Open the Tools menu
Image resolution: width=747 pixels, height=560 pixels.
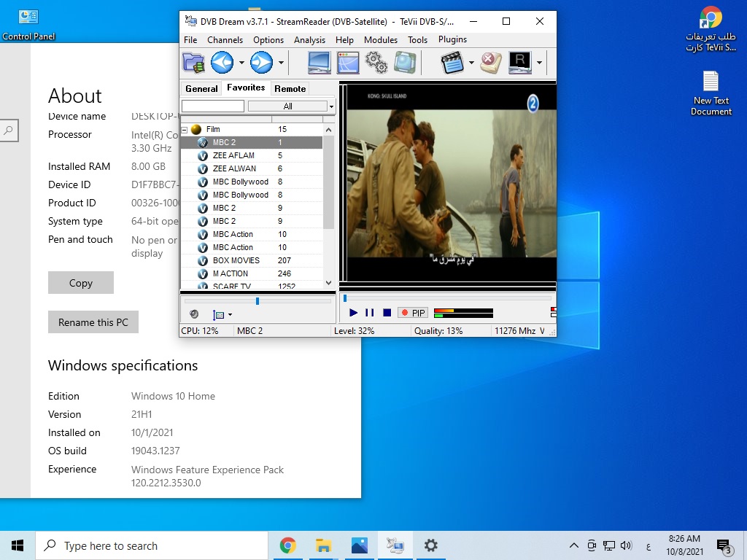pos(418,40)
